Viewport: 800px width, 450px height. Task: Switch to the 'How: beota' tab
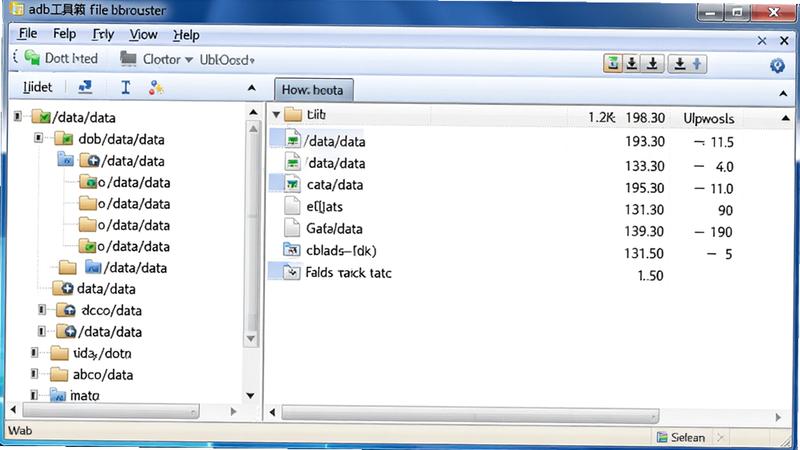pyautogui.click(x=313, y=90)
